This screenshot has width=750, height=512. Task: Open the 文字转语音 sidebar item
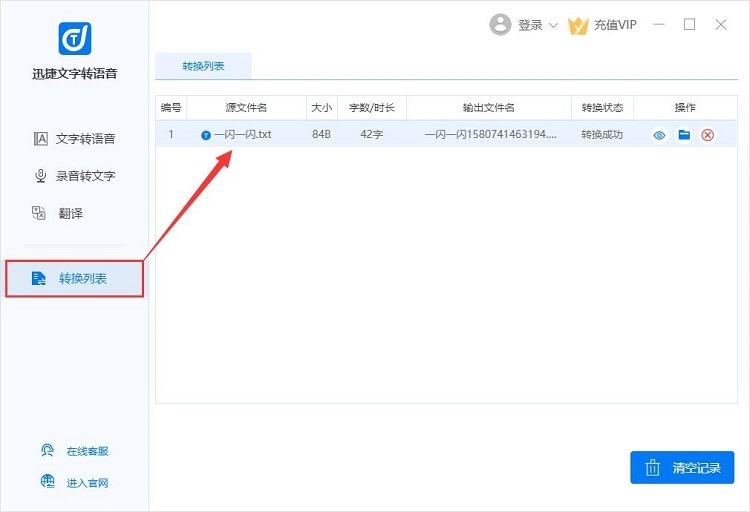(74, 139)
